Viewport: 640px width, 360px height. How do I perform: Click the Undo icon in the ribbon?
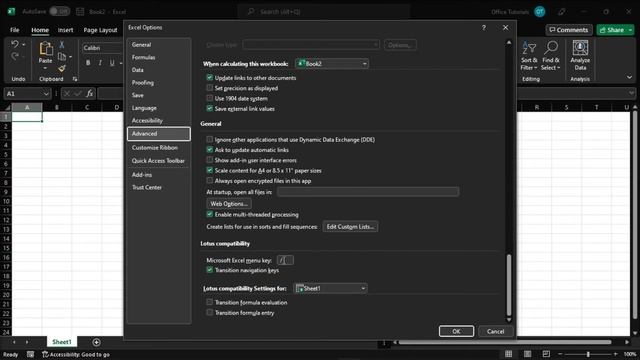[x=15, y=44]
